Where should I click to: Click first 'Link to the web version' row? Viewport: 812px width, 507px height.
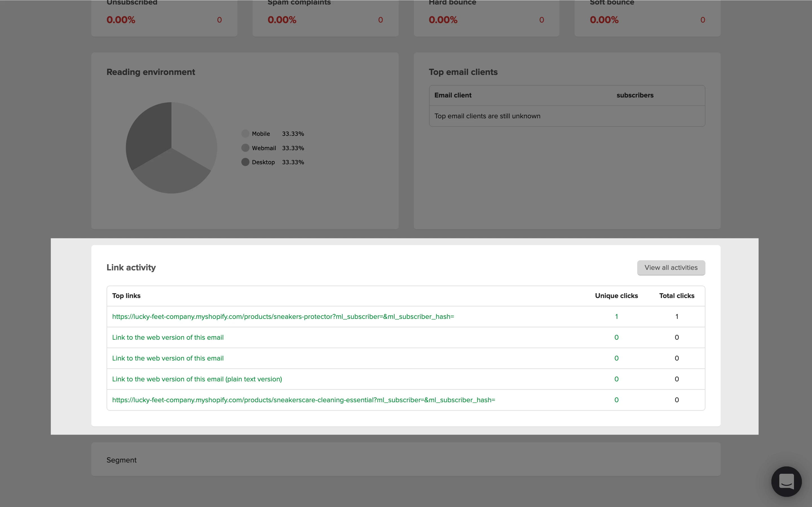(168, 337)
